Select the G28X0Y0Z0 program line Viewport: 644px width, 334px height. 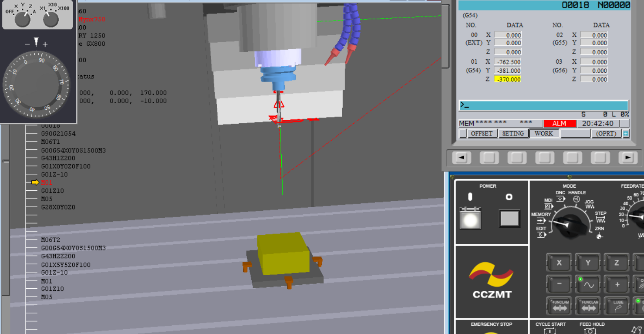tap(58, 207)
